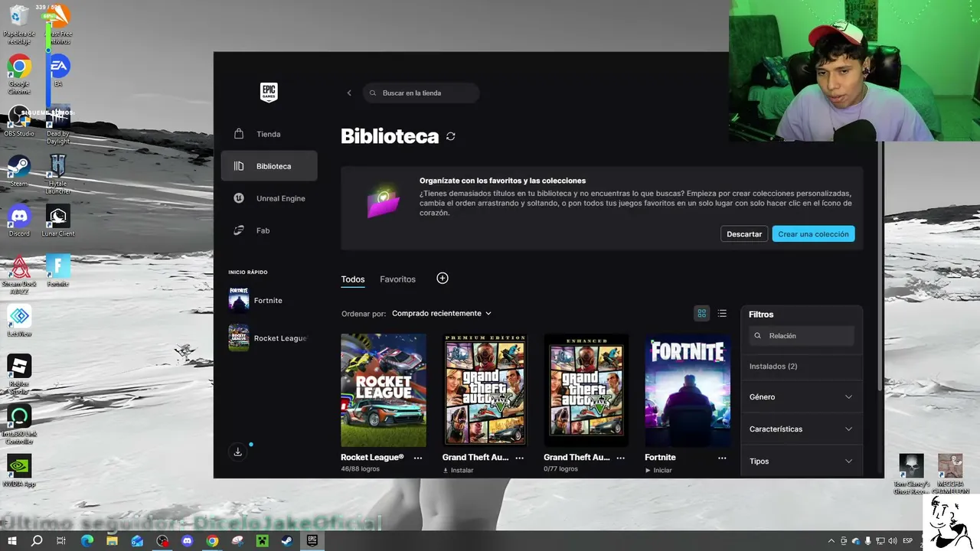980x551 pixels.
Task: Click the Relación filter search field
Action: pyautogui.click(x=802, y=336)
